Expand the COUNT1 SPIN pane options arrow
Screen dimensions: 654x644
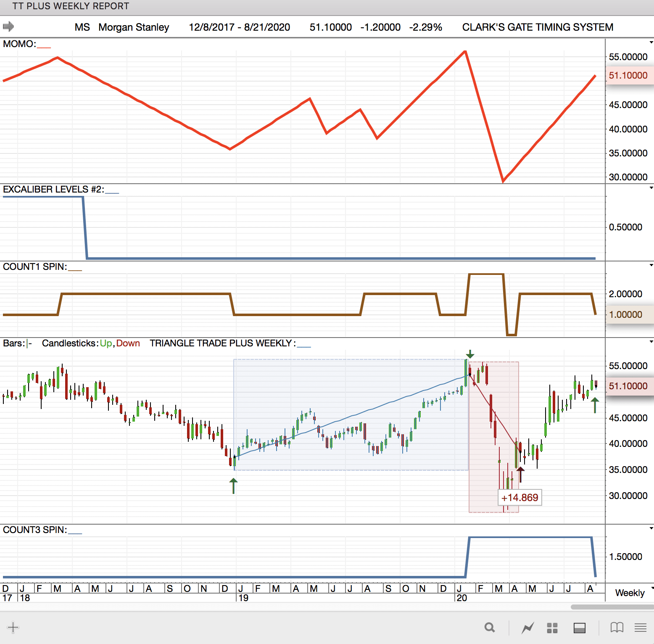[651, 265]
